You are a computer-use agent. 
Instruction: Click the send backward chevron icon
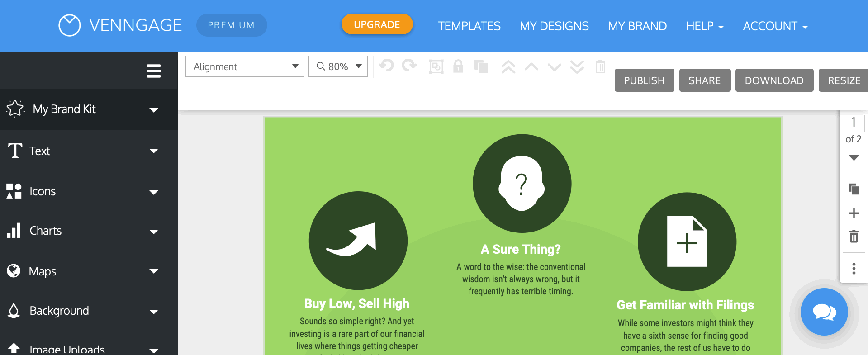(x=554, y=67)
